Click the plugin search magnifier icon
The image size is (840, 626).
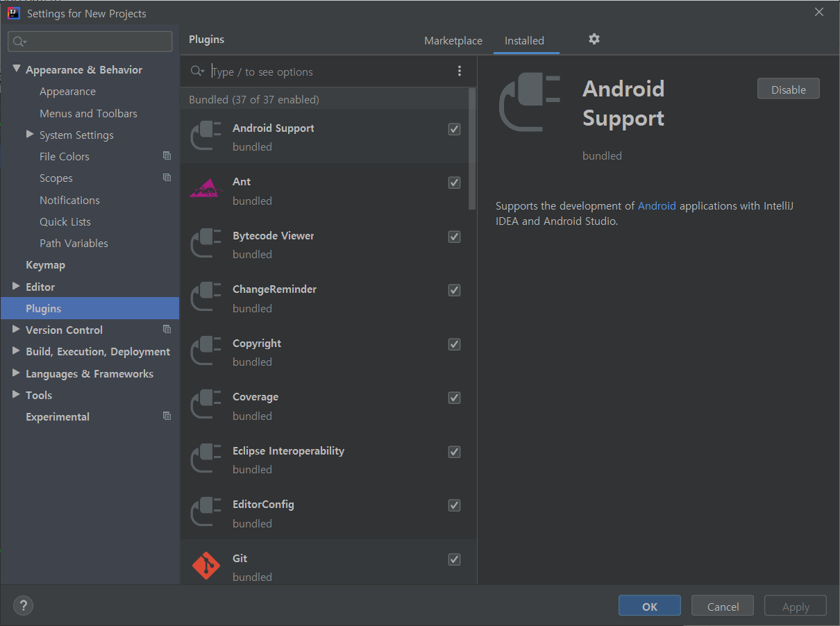point(197,71)
